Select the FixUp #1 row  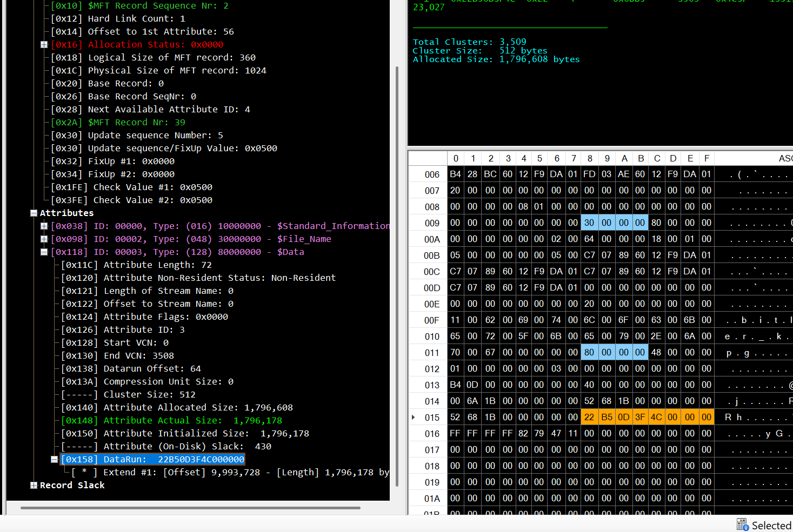112,161
